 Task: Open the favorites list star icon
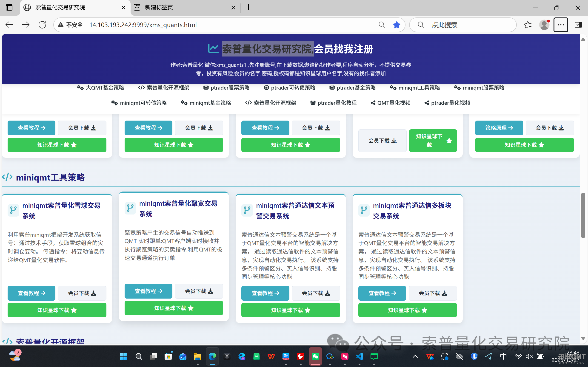coord(528,25)
